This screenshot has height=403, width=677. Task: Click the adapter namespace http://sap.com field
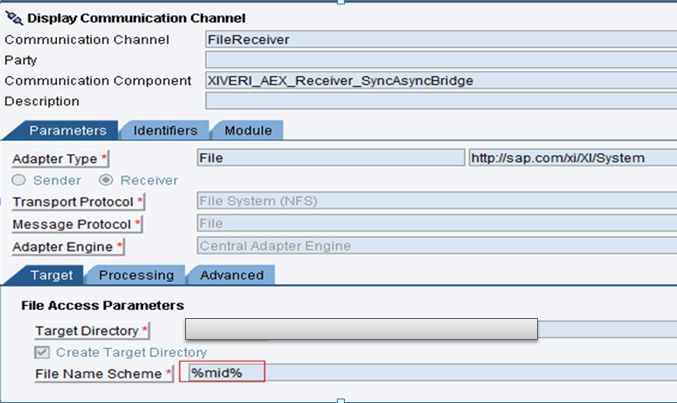click(x=573, y=158)
